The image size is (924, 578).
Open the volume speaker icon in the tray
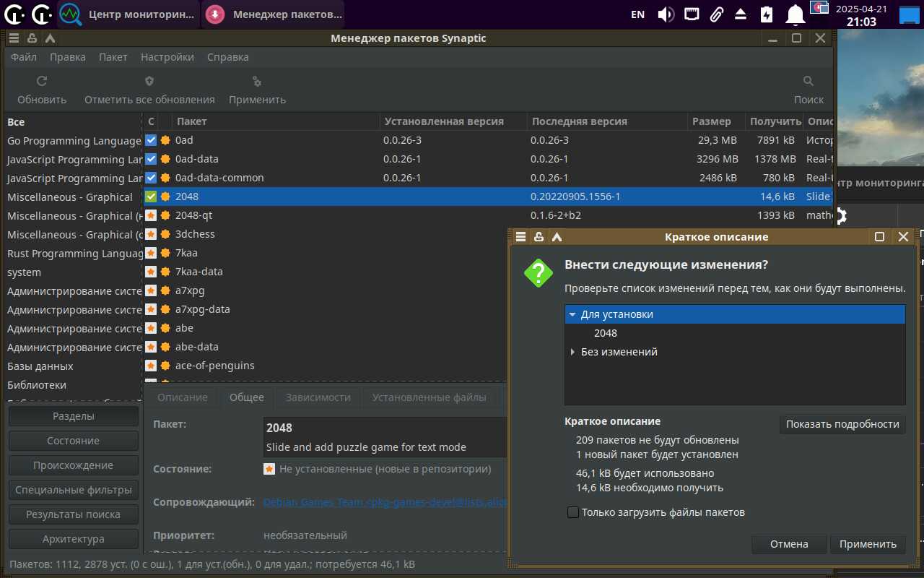666,14
